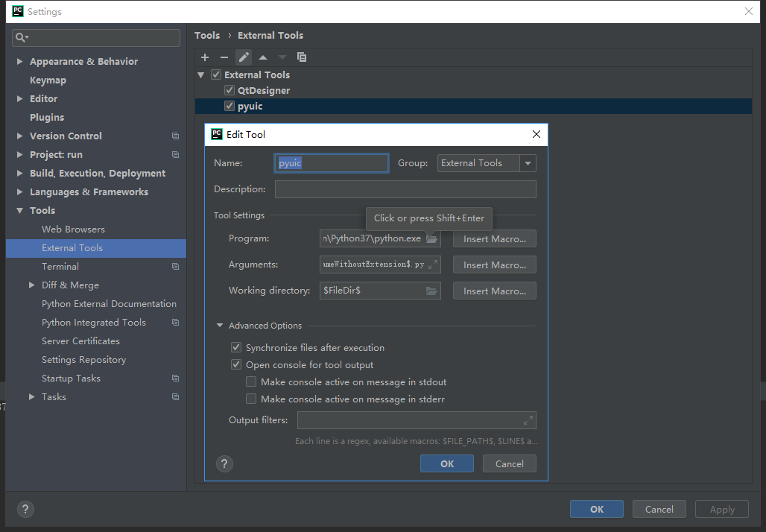Toggle External Tools group checkbox
The width and height of the screenshot is (766, 532).
tap(216, 75)
